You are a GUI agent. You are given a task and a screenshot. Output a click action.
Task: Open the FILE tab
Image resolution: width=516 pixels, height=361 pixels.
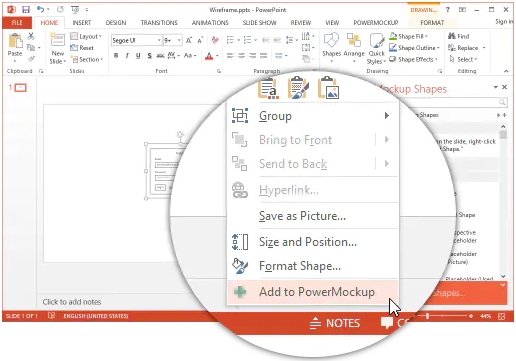[x=17, y=23]
